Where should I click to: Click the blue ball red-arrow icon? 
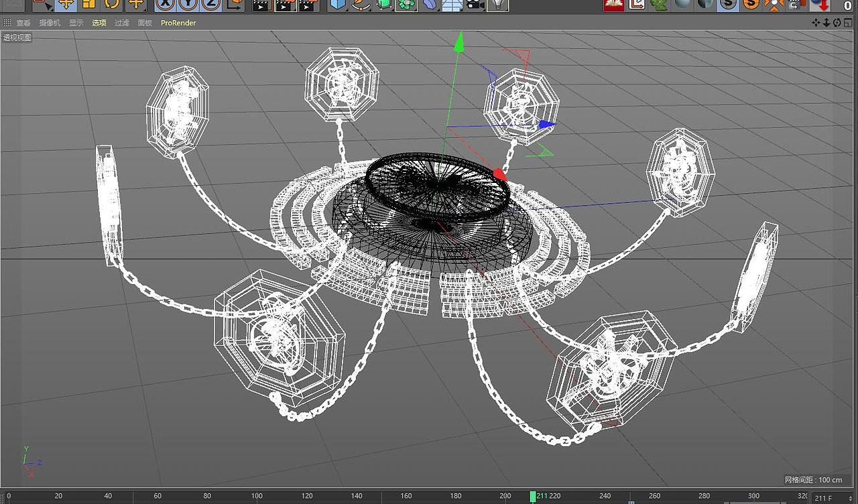tap(820, 5)
